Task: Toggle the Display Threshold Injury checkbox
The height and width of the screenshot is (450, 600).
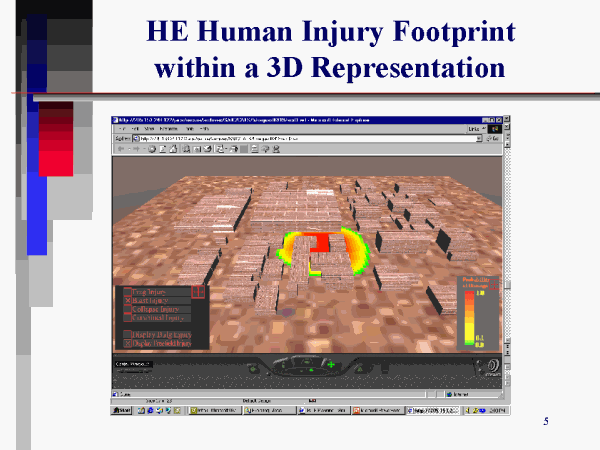Action: point(128,341)
